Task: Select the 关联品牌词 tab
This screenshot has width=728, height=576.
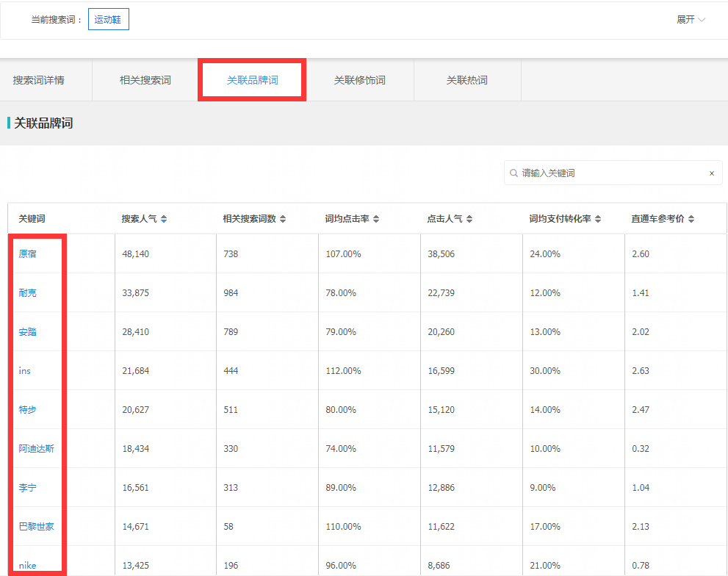Action: click(252, 80)
